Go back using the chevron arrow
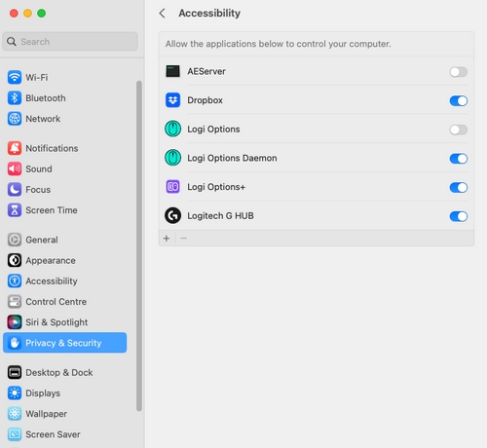This screenshot has width=487, height=448. (163, 14)
